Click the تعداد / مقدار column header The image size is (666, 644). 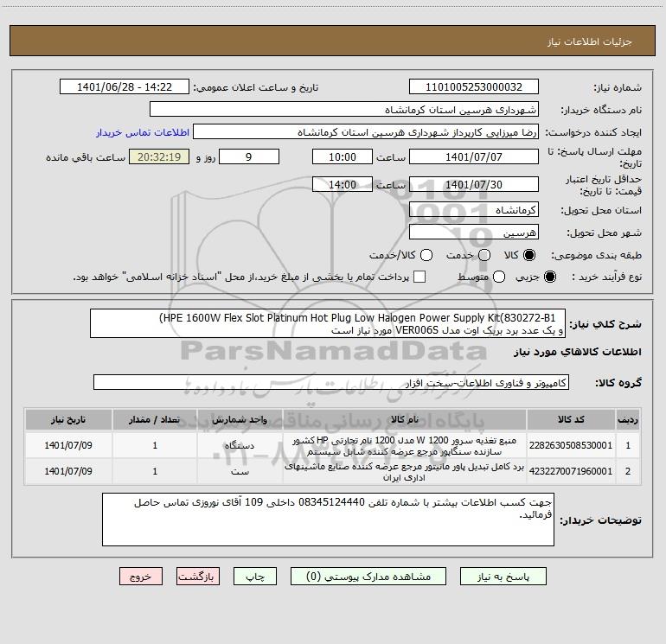tap(155, 419)
